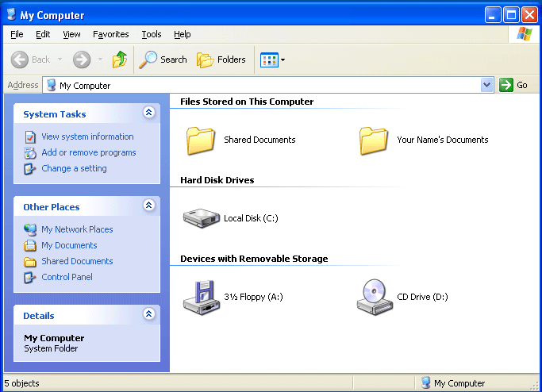Open the Favorites menu
Image resolution: width=542 pixels, height=392 pixels.
(x=111, y=34)
